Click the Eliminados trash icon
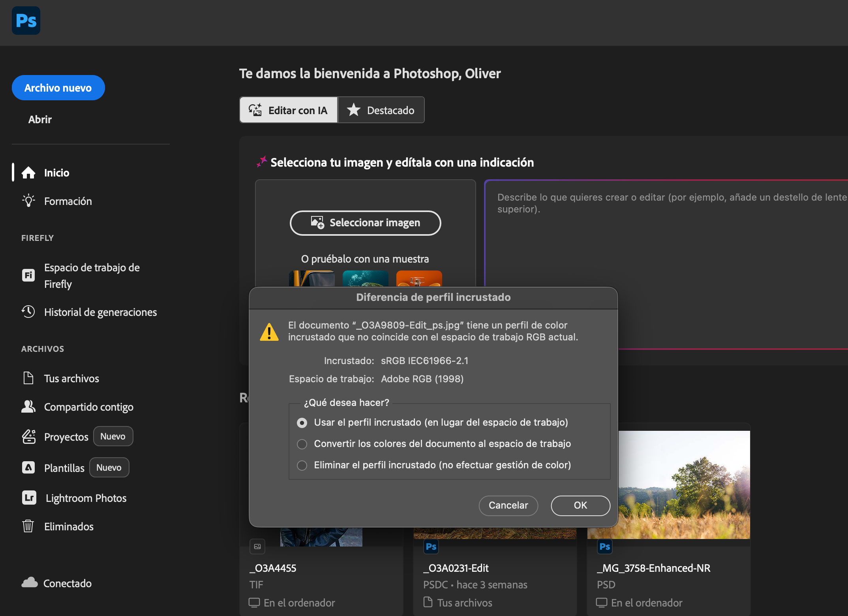Image resolution: width=848 pixels, height=616 pixels. click(x=28, y=526)
